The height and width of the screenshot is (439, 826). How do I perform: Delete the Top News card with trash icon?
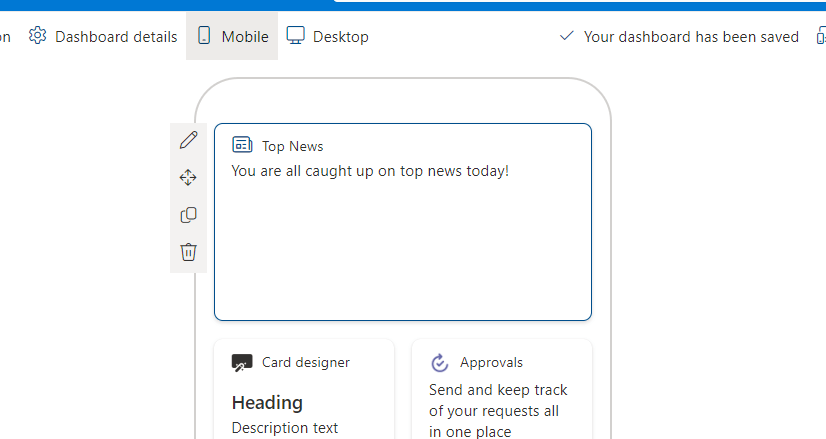point(188,252)
